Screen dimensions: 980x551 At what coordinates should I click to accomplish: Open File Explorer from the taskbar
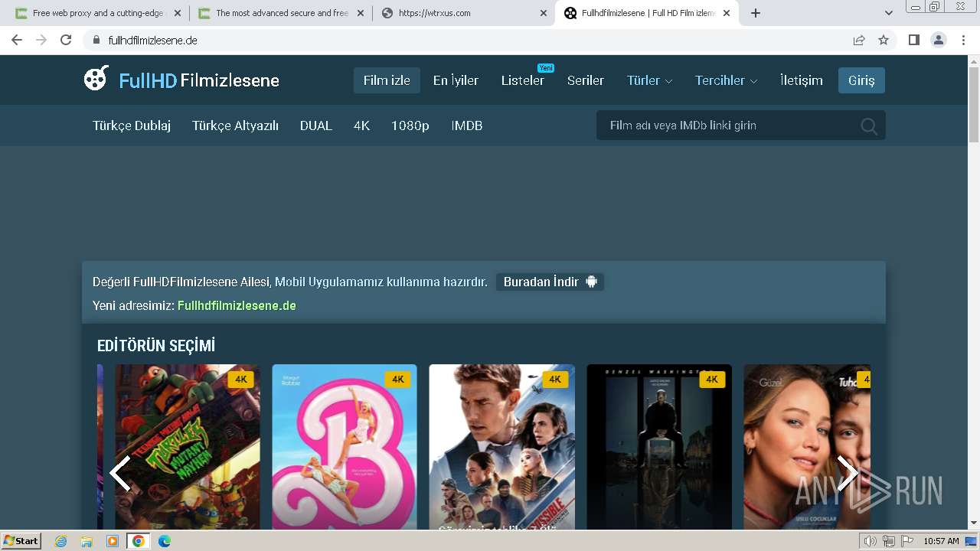pyautogui.click(x=87, y=541)
